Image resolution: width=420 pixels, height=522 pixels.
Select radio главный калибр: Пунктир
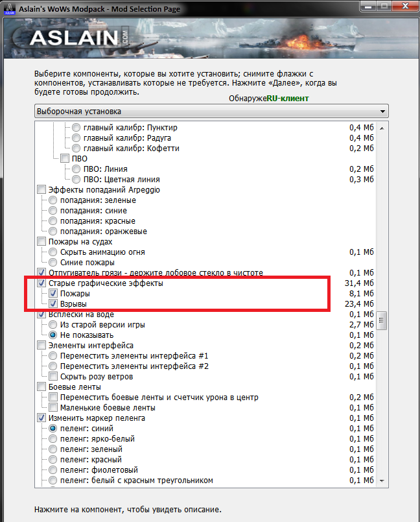pyautogui.click(x=76, y=128)
